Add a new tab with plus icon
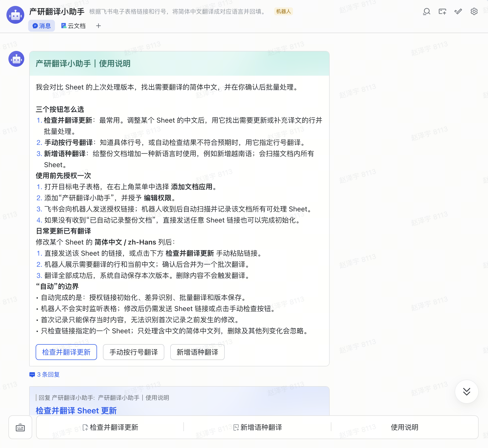Image resolution: width=488 pixels, height=448 pixels. pos(98,26)
